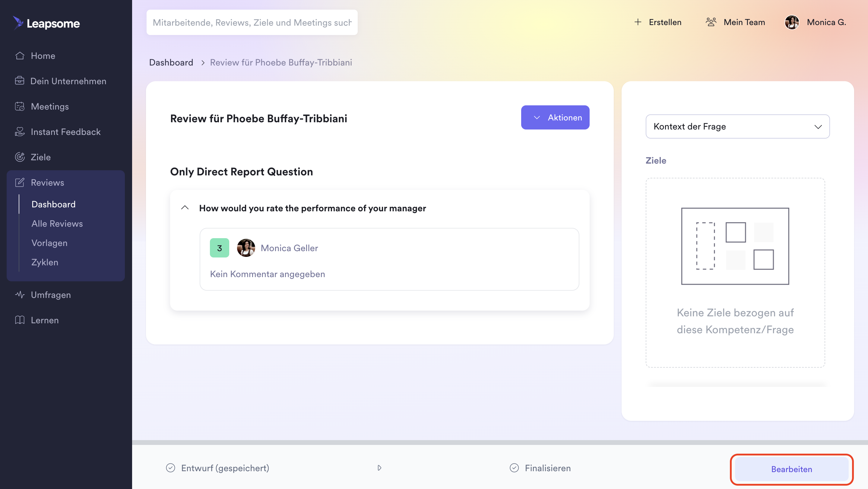Select the Entwurf (gespeichert) step checkmark
The width and height of the screenshot is (868, 489).
tap(170, 468)
